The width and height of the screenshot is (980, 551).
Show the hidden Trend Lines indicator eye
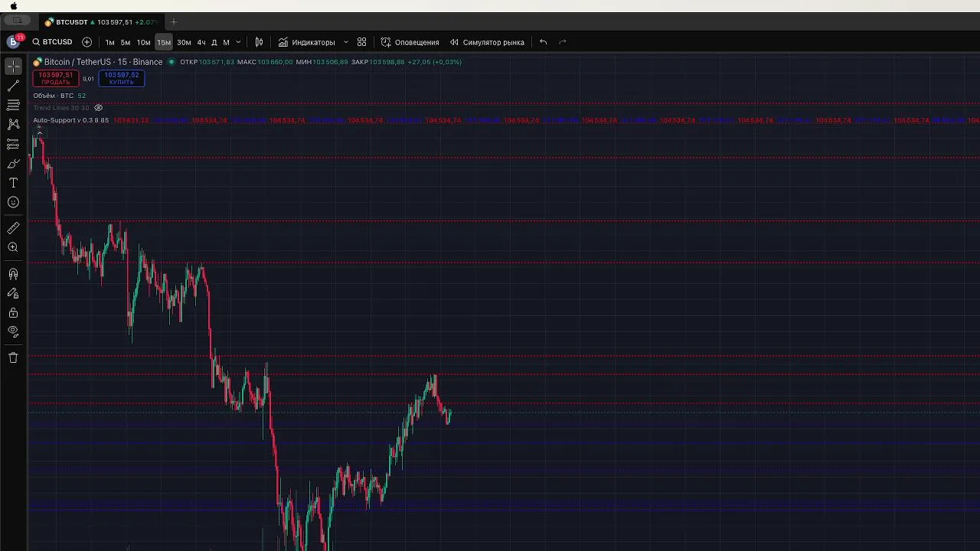pyautogui.click(x=98, y=108)
